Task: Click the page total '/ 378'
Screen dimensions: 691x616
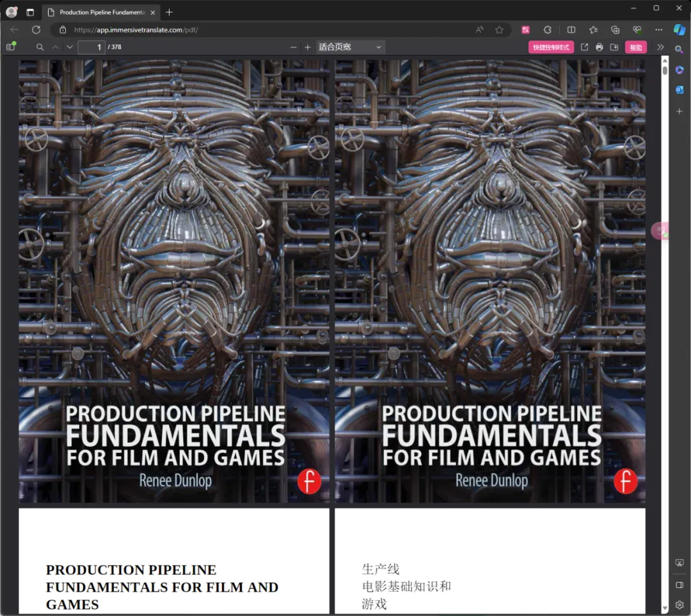Action: (x=115, y=47)
